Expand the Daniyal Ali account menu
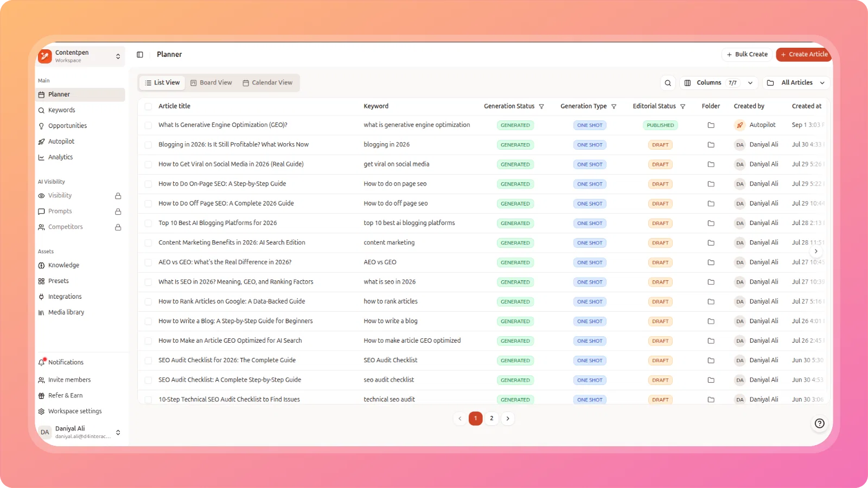The height and width of the screenshot is (488, 868). [80, 432]
